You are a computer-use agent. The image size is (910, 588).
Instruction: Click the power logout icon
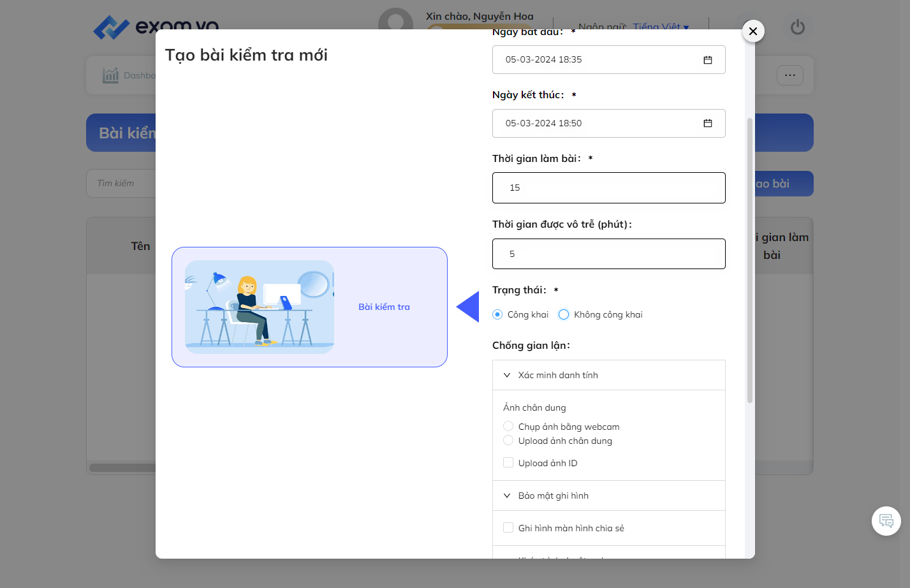(x=798, y=27)
